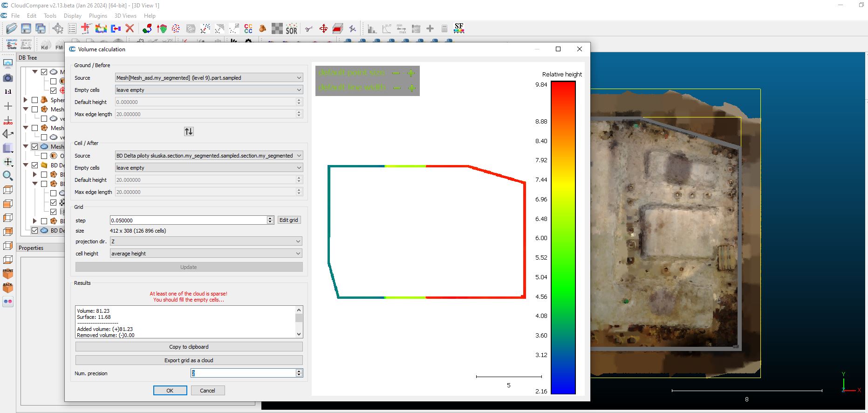Click the Save icon in toolbar
The height and width of the screenshot is (413, 868).
pyautogui.click(x=26, y=29)
